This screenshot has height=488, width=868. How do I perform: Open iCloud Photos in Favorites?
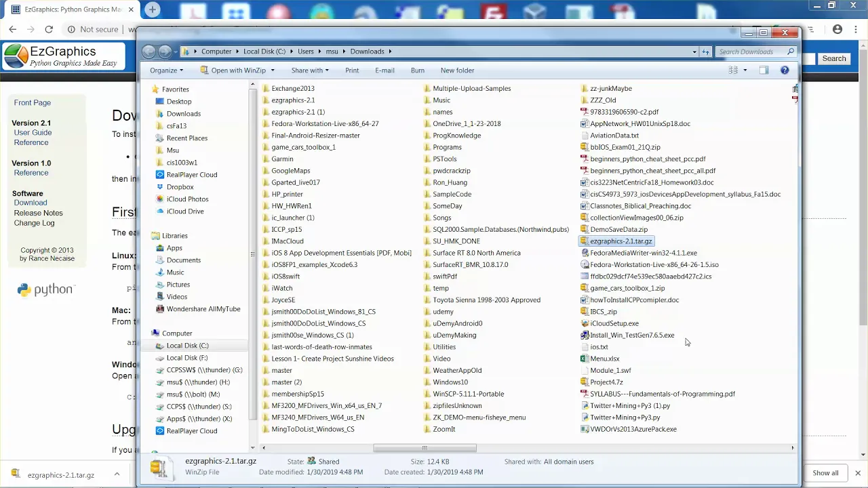pyautogui.click(x=187, y=199)
